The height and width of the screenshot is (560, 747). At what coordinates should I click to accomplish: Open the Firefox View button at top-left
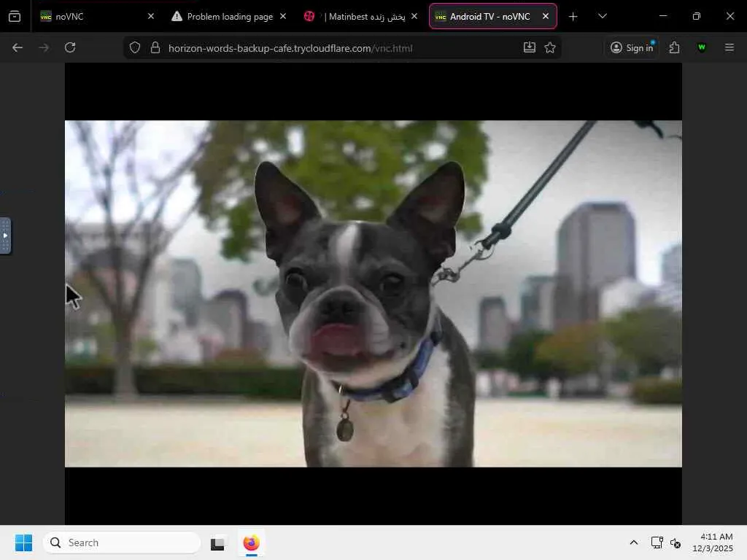pos(15,16)
